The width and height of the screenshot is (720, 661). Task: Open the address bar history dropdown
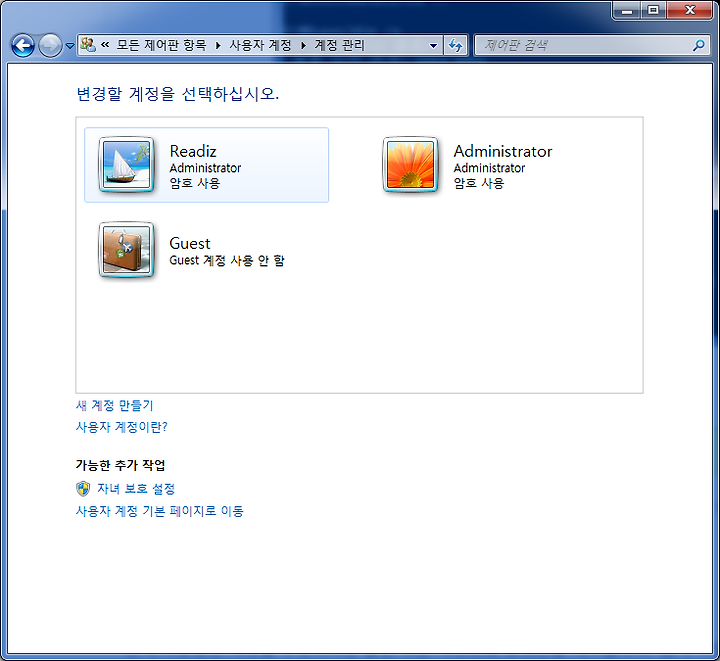433,45
